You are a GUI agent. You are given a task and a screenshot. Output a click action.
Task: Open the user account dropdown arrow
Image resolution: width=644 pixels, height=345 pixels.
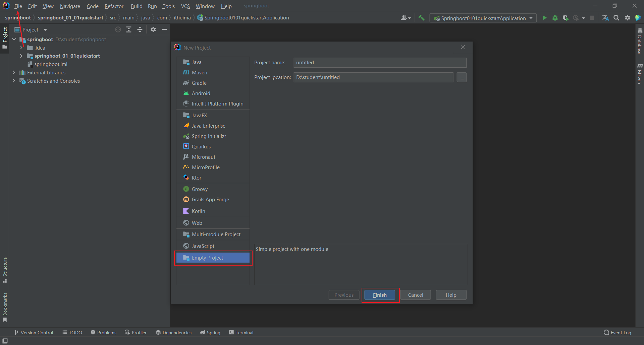[x=410, y=18]
